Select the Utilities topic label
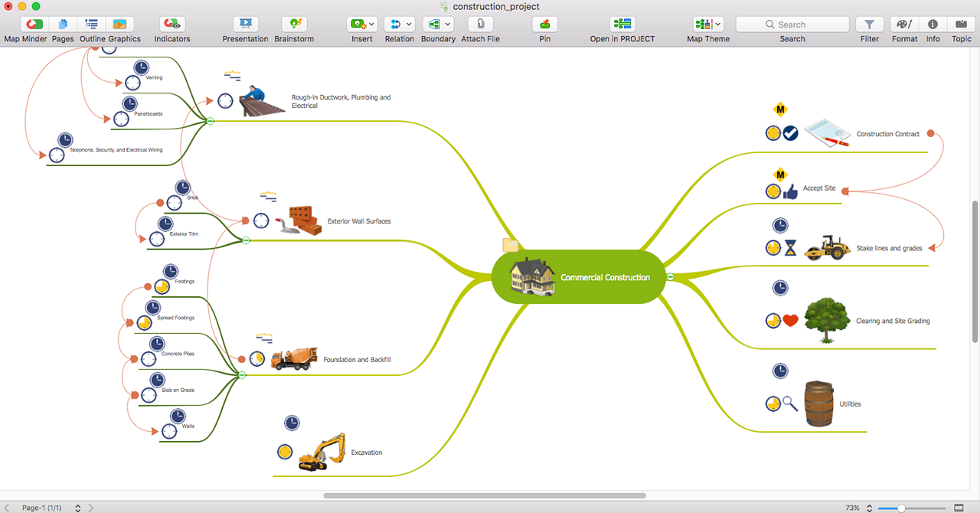The width and height of the screenshot is (980, 513). click(x=850, y=404)
